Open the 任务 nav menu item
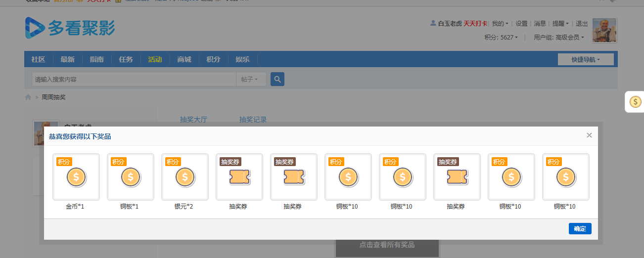644x258 pixels. (126, 59)
